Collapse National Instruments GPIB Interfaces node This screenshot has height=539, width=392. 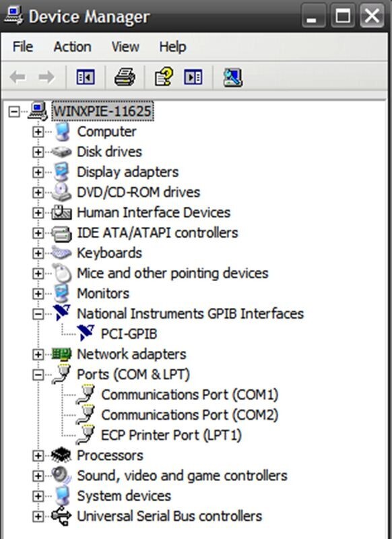tap(38, 314)
